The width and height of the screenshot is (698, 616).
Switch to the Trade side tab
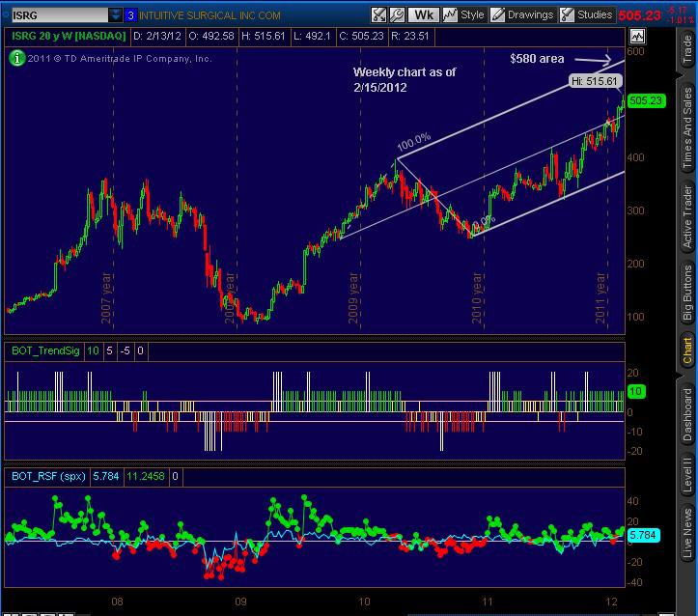tap(687, 49)
